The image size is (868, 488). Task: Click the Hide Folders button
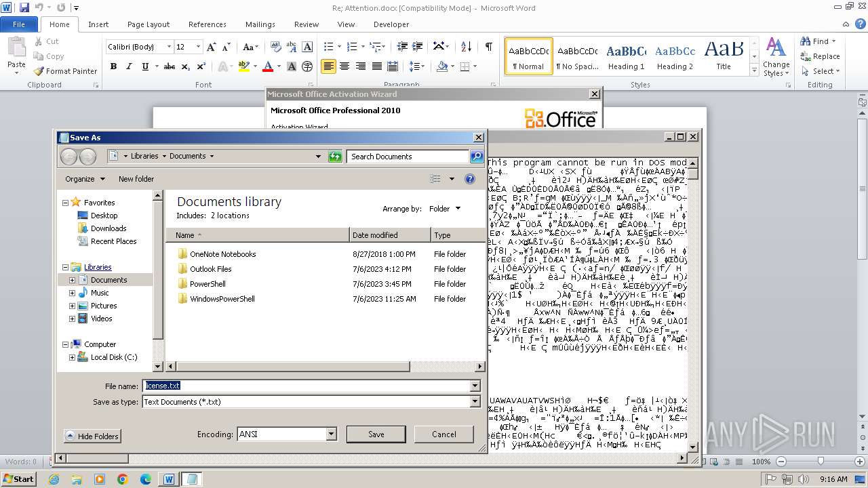click(x=92, y=436)
